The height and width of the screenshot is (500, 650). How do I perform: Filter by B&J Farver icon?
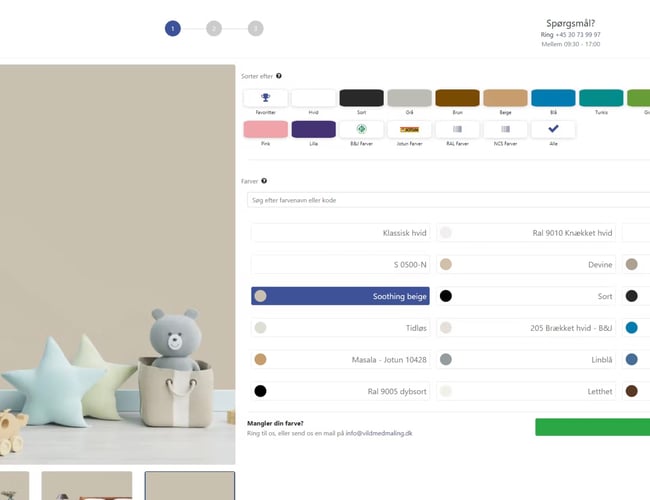pos(361,129)
